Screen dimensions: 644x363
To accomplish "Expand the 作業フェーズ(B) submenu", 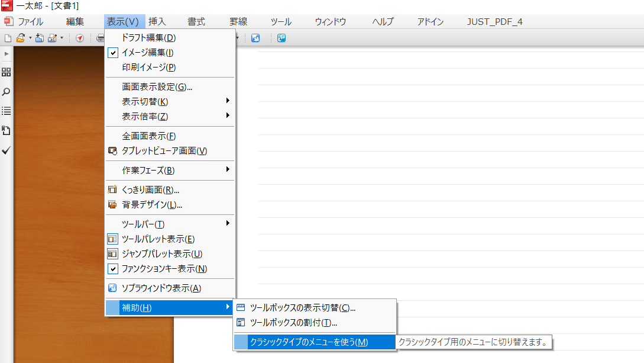I will point(170,171).
